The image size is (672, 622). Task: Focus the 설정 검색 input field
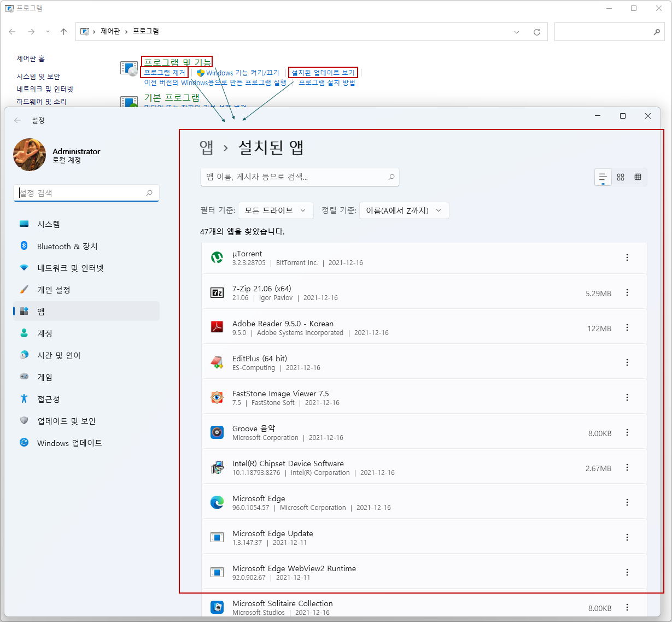click(x=86, y=193)
